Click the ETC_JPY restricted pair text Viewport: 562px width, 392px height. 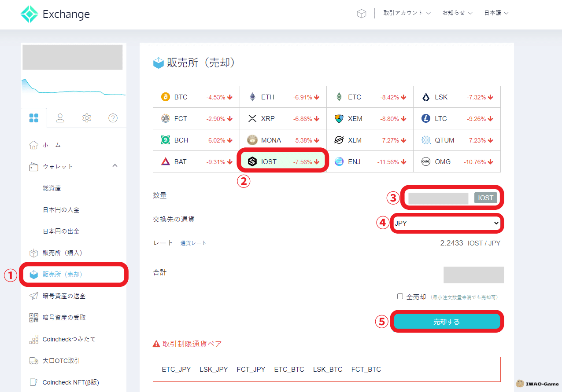tap(176, 369)
